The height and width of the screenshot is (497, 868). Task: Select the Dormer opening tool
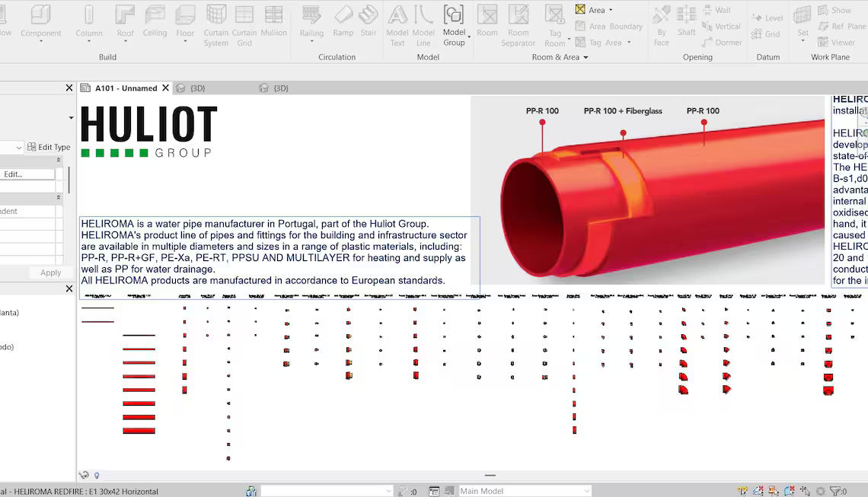(722, 42)
